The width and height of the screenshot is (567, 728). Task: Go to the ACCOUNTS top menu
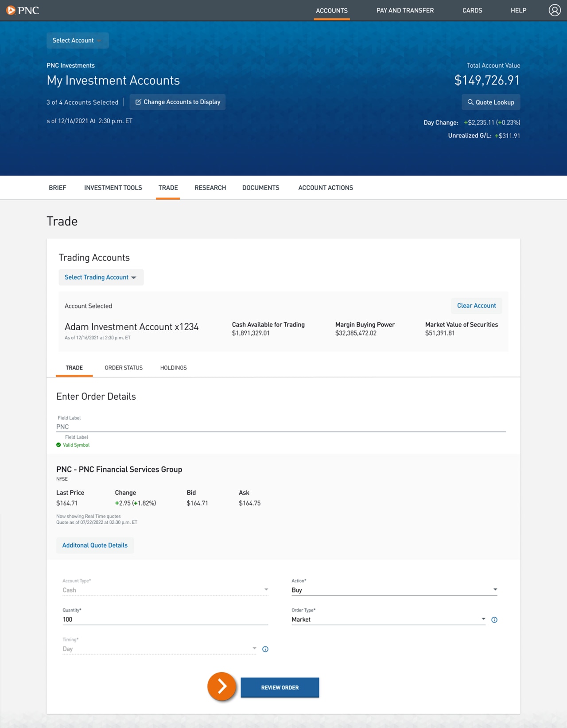click(332, 10)
